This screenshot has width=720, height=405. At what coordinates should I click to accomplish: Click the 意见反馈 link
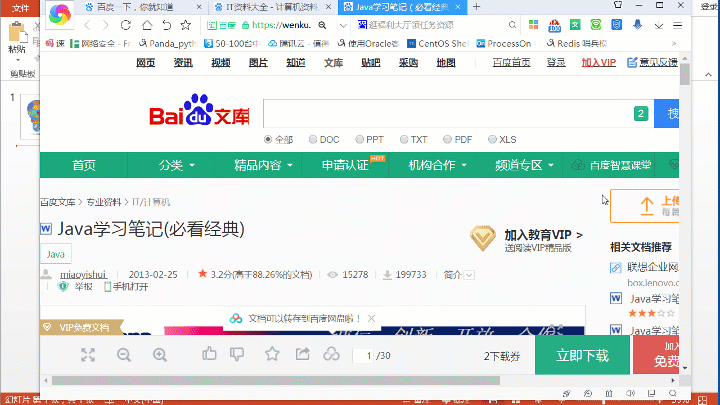coord(652,62)
